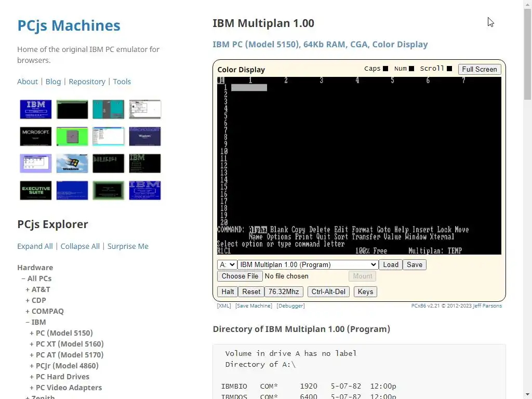Open the Executive Suite thumbnail

[36, 191]
